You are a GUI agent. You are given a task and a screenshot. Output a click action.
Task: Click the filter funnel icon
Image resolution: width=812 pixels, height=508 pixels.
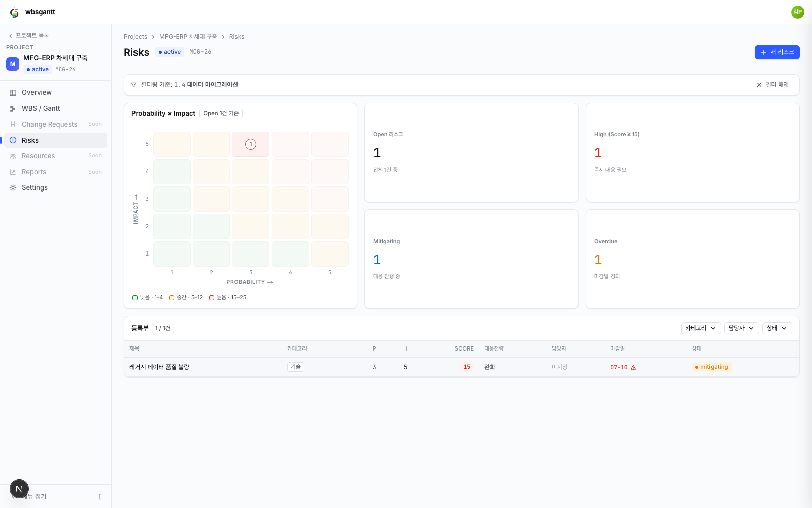(133, 85)
